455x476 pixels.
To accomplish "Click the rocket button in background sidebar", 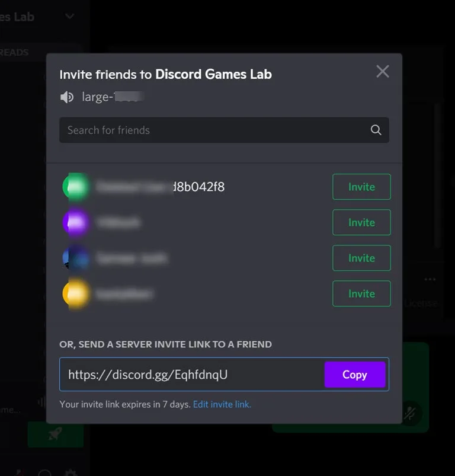I will tap(56, 434).
